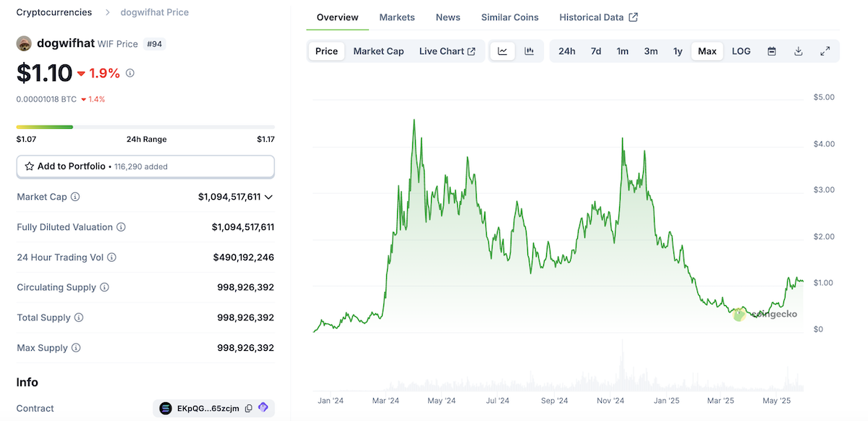Select the Price chart mode
The width and height of the screenshot is (868, 421).
[x=326, y=51]
